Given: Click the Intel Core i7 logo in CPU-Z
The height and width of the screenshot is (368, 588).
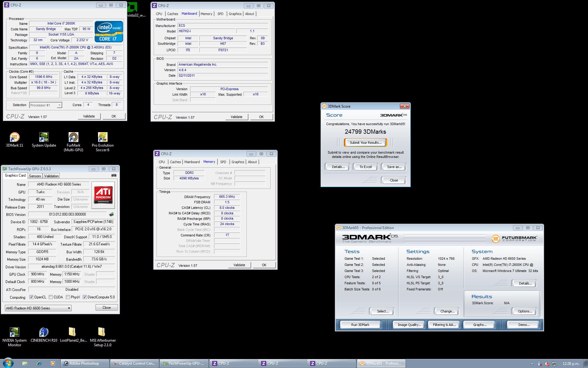Looking at the screenshot, I should point(109,31).
